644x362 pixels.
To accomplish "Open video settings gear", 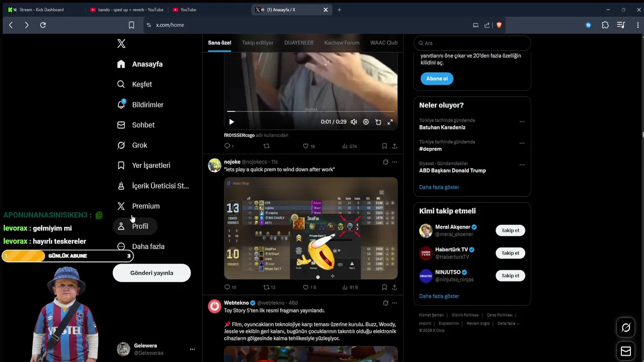I will [x=366, y=122].
